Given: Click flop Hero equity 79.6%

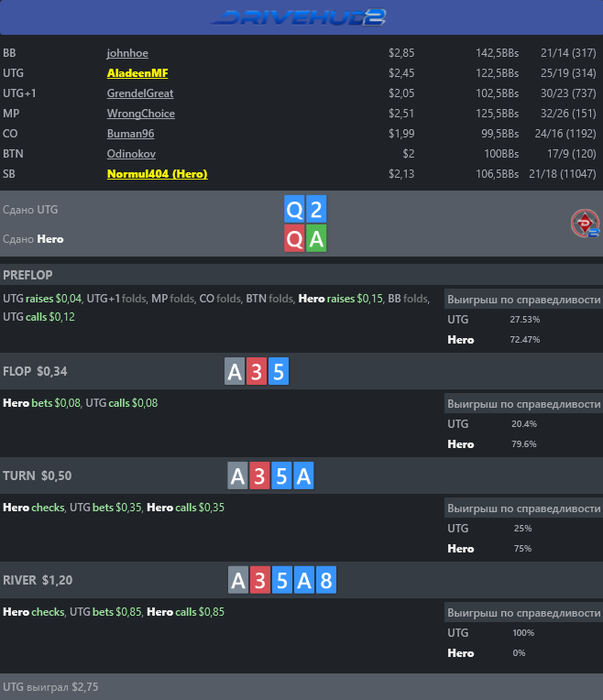Looking at the screenshot, I should click(524, 444).
